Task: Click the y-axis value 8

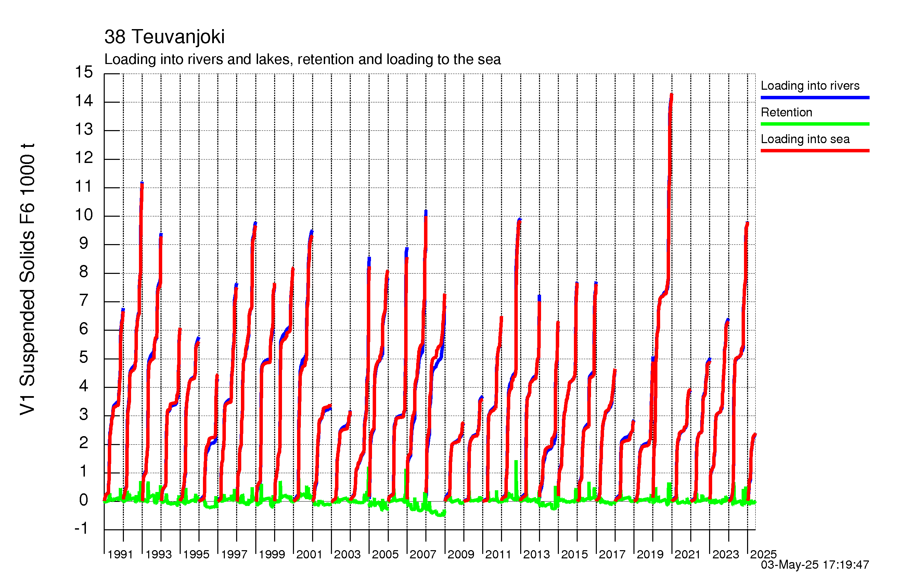Action: tap(84, 272)
